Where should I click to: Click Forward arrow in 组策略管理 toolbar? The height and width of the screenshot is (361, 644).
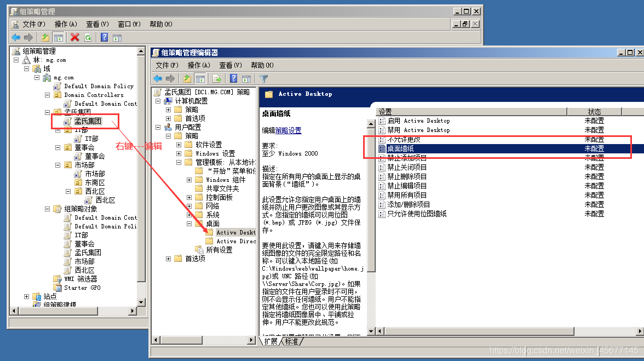tap(28, 38)
